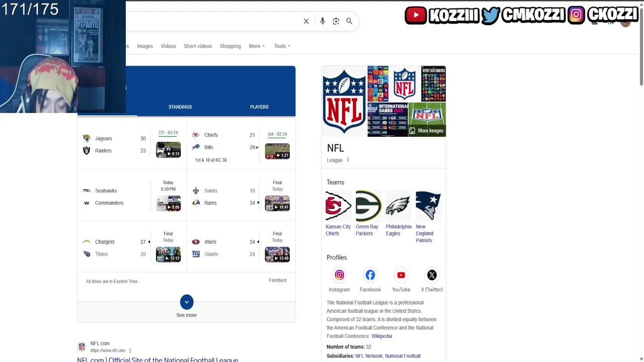Open search by image camera icon
This screenshot has width=644, height=362.
click(x=336, y=21)
